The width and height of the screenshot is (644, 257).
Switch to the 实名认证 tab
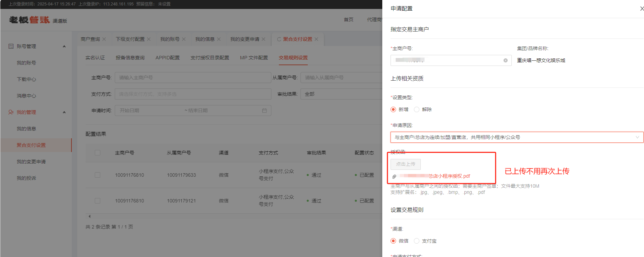click(x=95, y=58)
